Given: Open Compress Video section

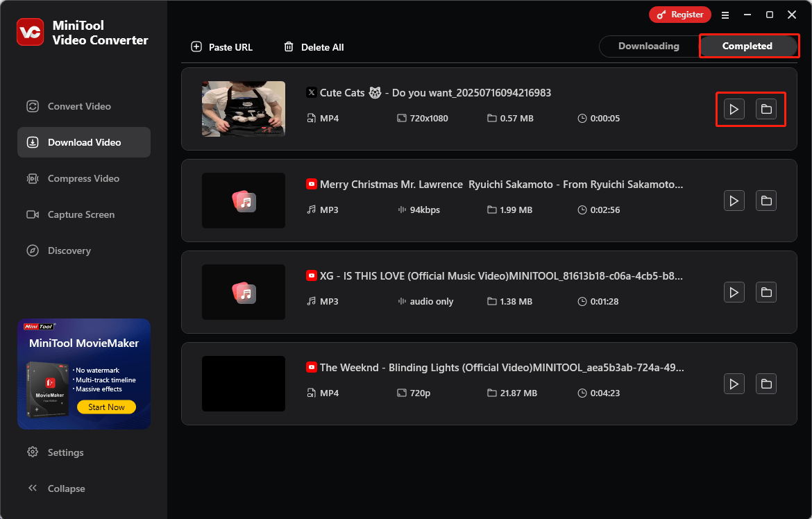Looking at the screenshot, I should (84, 179).
